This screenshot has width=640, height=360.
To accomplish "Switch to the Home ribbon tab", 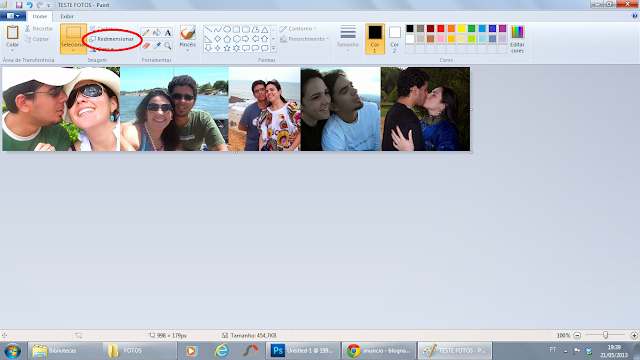I will 40,16.
